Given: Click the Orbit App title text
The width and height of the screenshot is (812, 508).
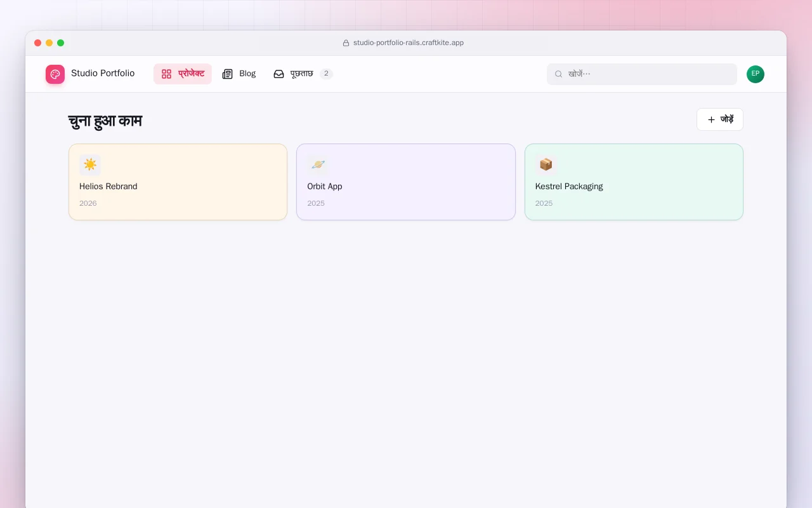Looking at the screenshot, I should click(x=325, y=187).
